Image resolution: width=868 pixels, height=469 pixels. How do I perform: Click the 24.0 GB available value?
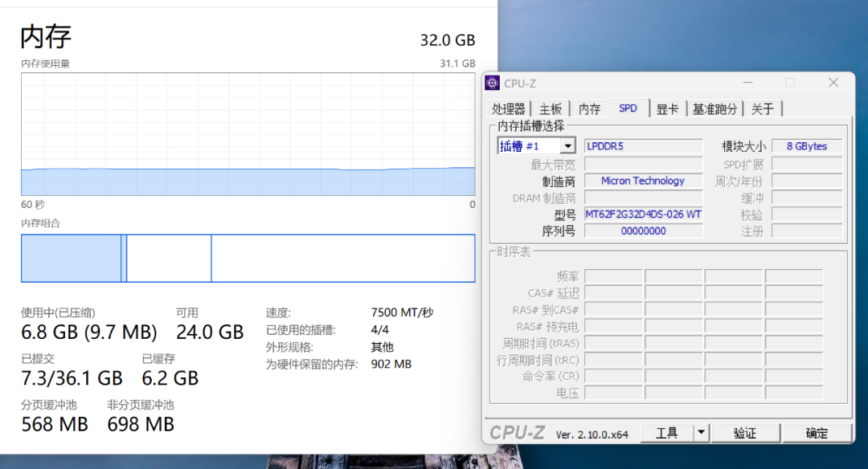[210, 332]
